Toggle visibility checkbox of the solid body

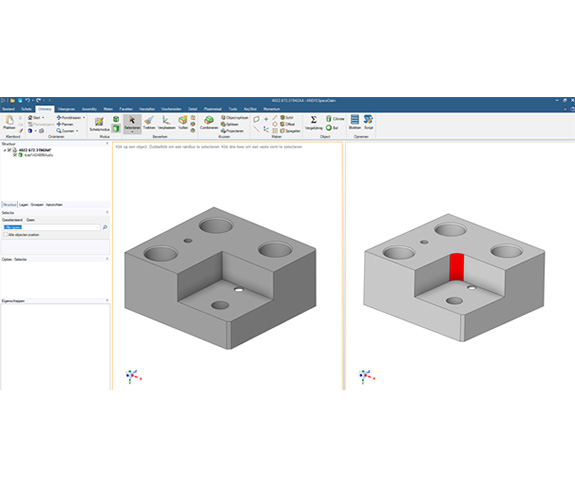click(15, 155)
